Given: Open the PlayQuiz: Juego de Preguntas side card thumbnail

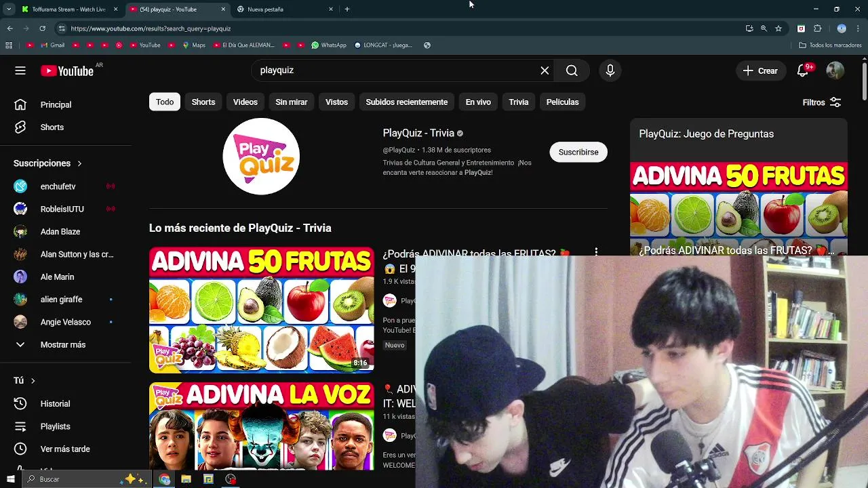Looking at the screenshot, I should tap(738, 209).
